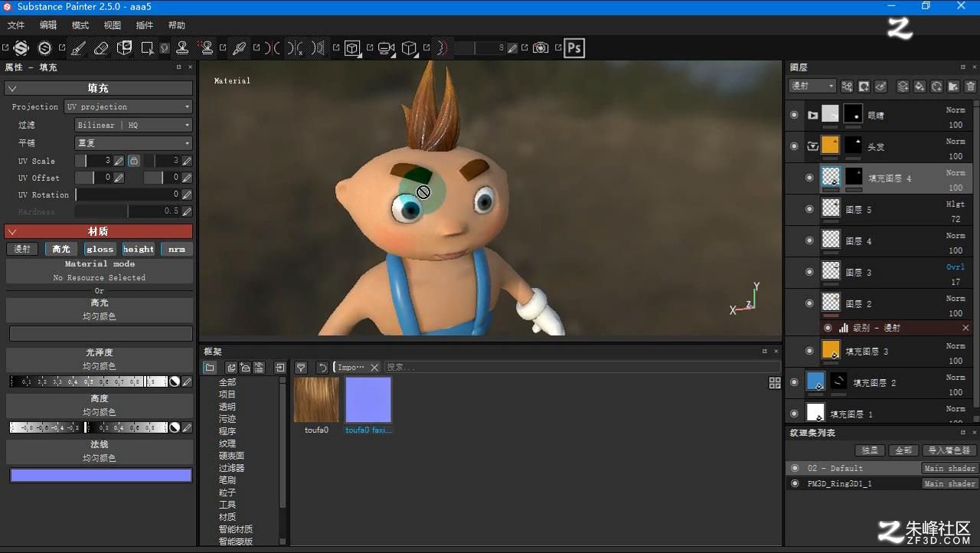The image size is (980, 553).
Task: Open the 文件 menu
Action: 16,25
